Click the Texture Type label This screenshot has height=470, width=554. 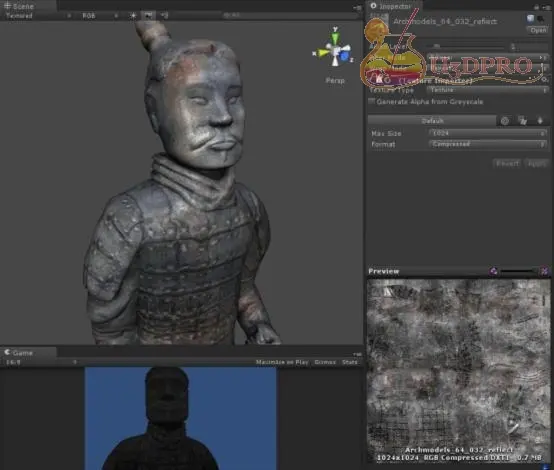(x=391, y=90)
